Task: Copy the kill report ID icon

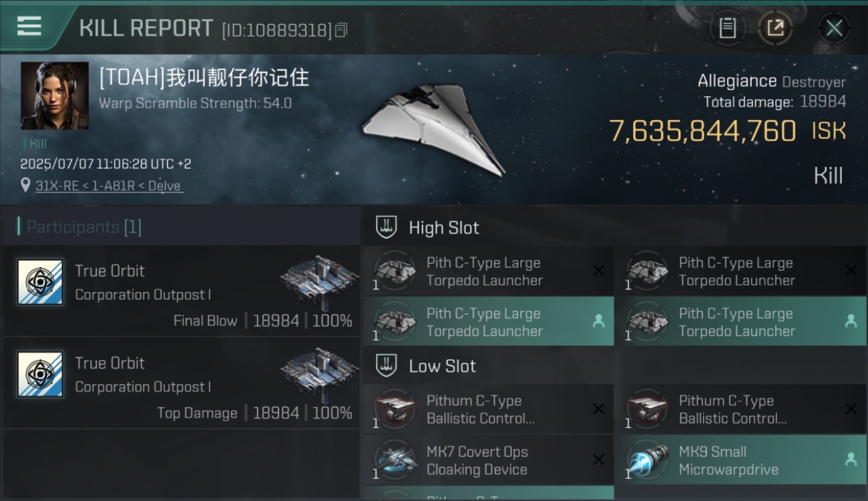Action: [x=341, y=30]
